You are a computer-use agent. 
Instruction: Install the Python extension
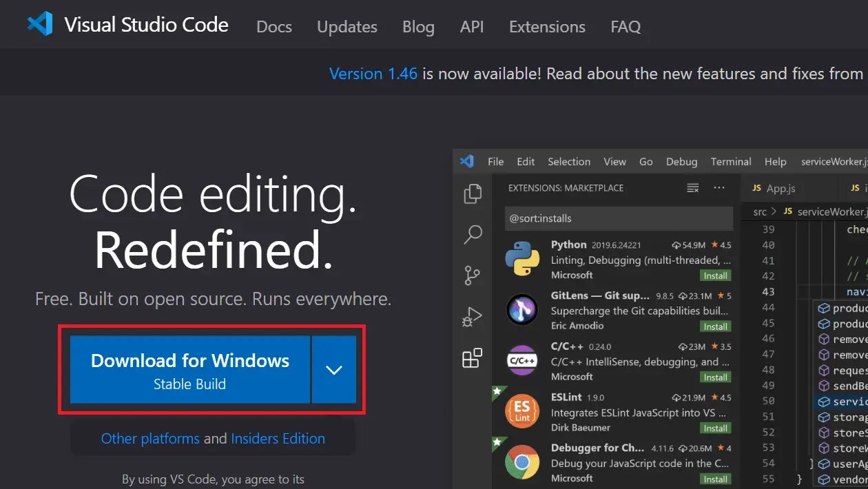tap(715, 275)
